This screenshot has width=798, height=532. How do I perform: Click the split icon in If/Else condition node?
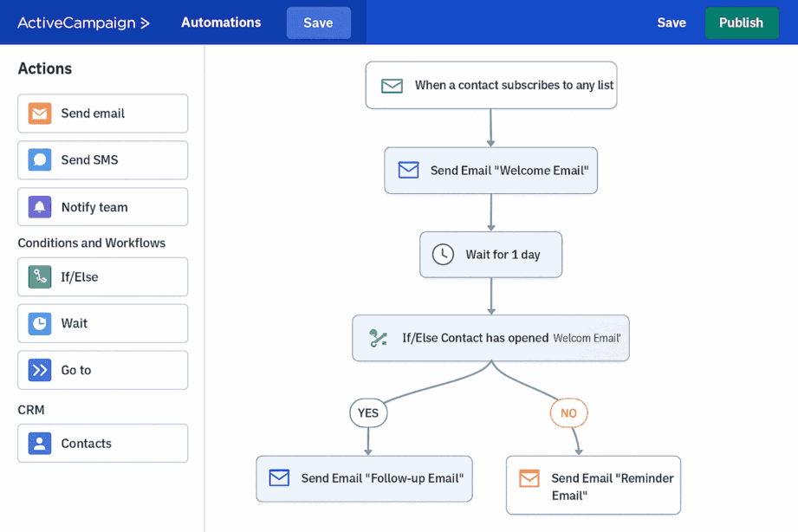click(378, 338)
